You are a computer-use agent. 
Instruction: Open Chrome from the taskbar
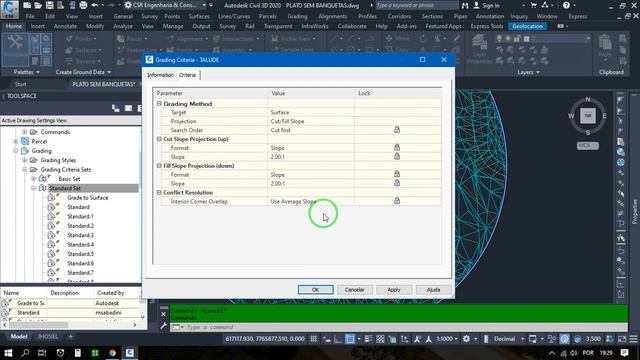112,353
